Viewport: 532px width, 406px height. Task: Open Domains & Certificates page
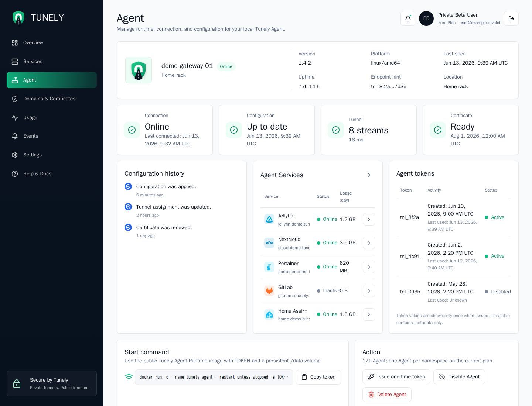pyautogui.click(x=52, y=99)
